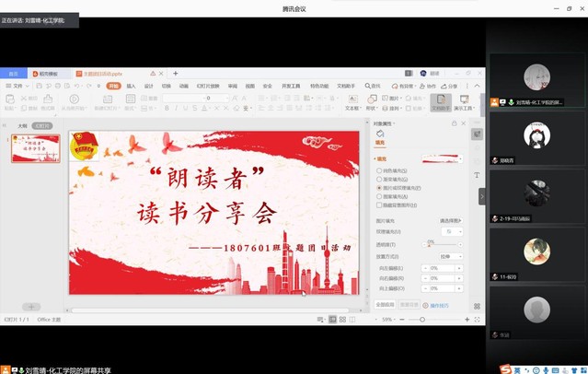Select 图案填充 radio option

pyautogui.click(x=378, y=195)
